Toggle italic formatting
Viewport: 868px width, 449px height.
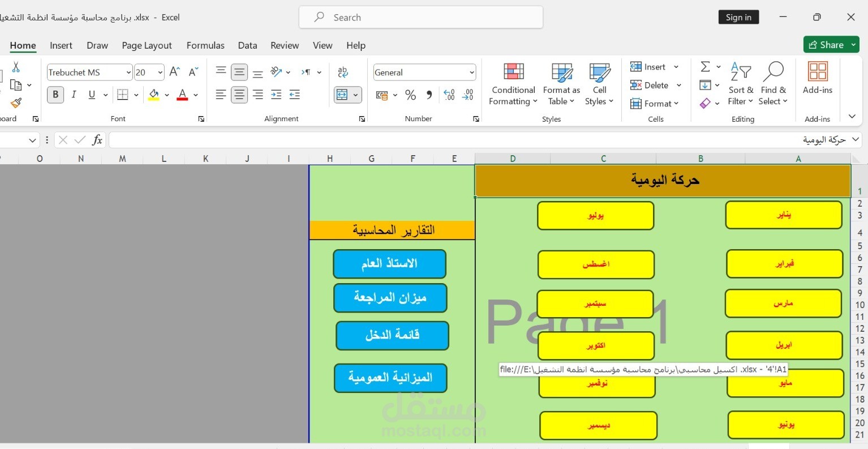[74, 95]
